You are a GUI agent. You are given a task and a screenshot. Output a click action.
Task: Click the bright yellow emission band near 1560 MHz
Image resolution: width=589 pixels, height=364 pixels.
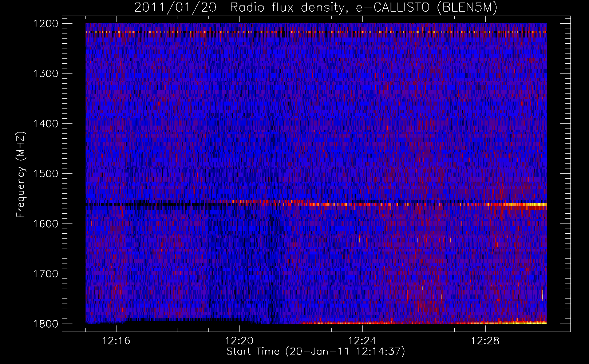coord(524,205)
